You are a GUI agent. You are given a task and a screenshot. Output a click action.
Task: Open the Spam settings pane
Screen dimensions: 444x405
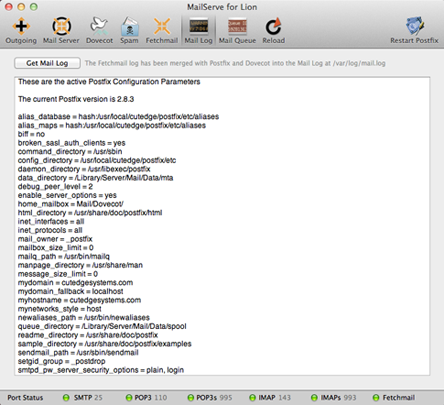tap(129, 30)
